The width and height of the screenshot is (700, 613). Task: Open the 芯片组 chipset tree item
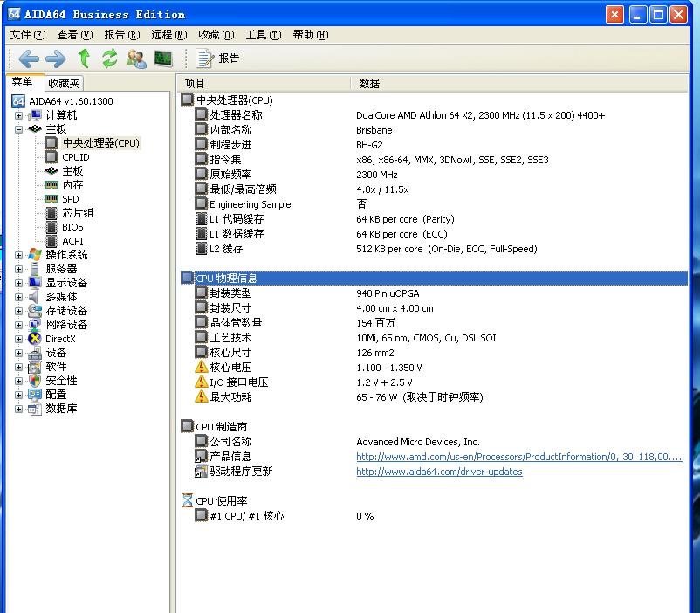click(x=78, y=213)
